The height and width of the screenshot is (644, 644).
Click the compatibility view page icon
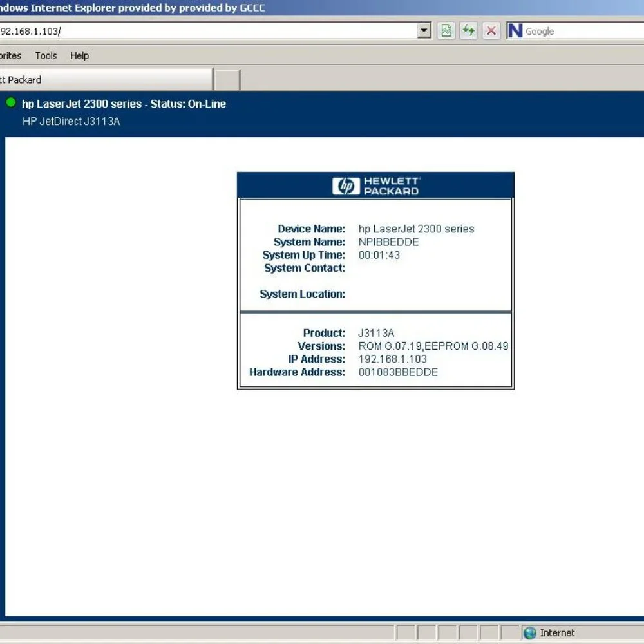446,31
